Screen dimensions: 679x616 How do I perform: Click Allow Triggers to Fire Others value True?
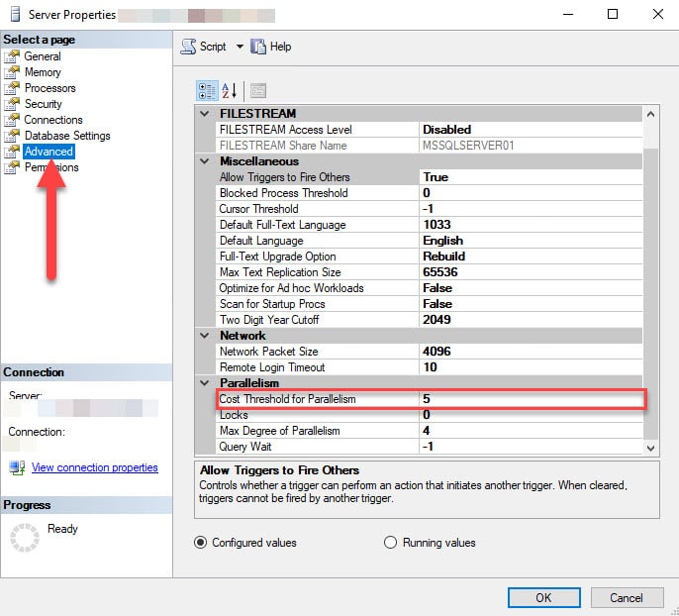click(531, 177)
